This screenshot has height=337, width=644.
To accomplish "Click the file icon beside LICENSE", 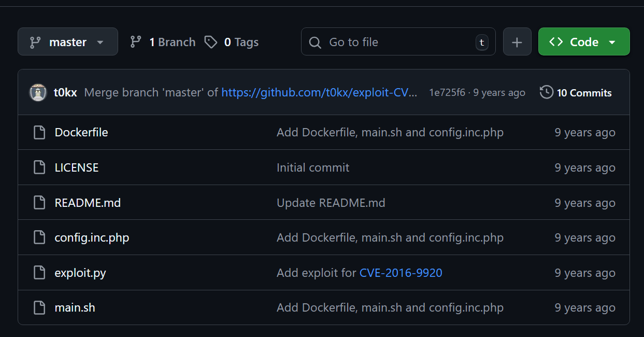I will [39, 167].
